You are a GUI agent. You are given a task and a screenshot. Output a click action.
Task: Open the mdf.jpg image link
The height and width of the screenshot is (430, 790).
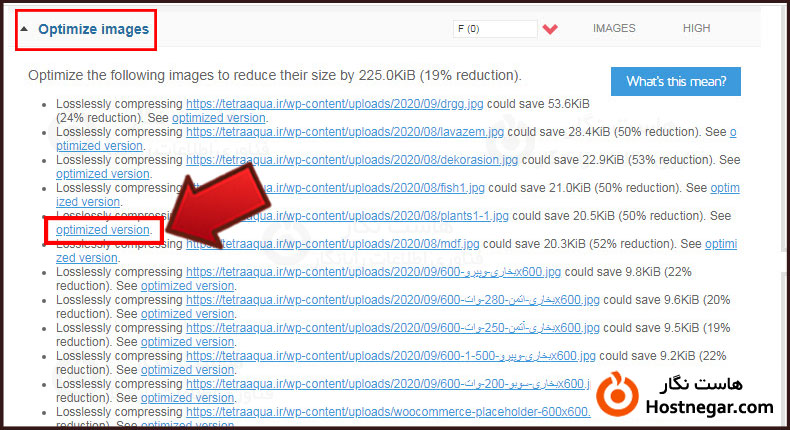click(333, 243)
